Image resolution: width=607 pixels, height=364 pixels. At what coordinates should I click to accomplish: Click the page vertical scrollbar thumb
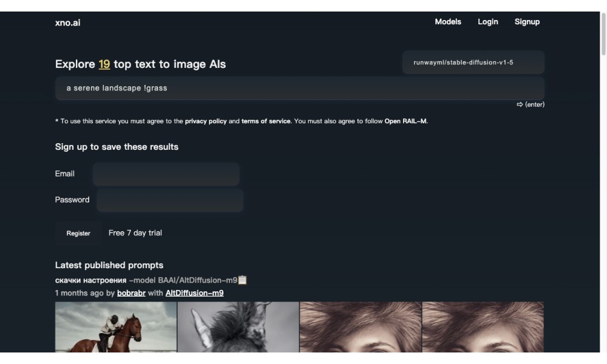[603, 34]
